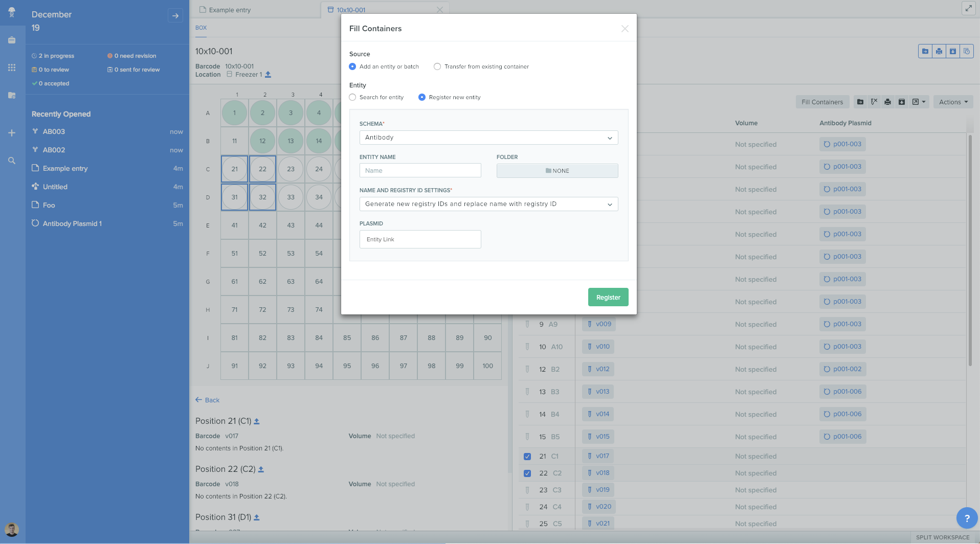Screen dimensions: 980x544
Task: Print box labels with blue printer icon
Action: 939,51
